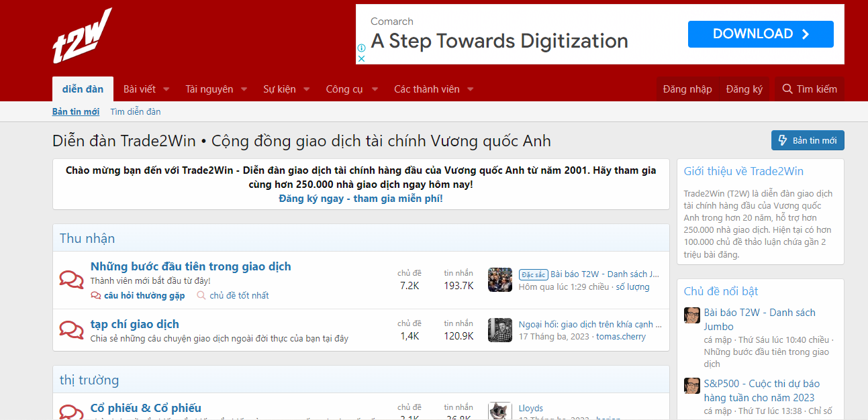Expand the Tài nguyên menu arrow
The image size is (868, 420).
pyautogui.click(x=244, y=89)
